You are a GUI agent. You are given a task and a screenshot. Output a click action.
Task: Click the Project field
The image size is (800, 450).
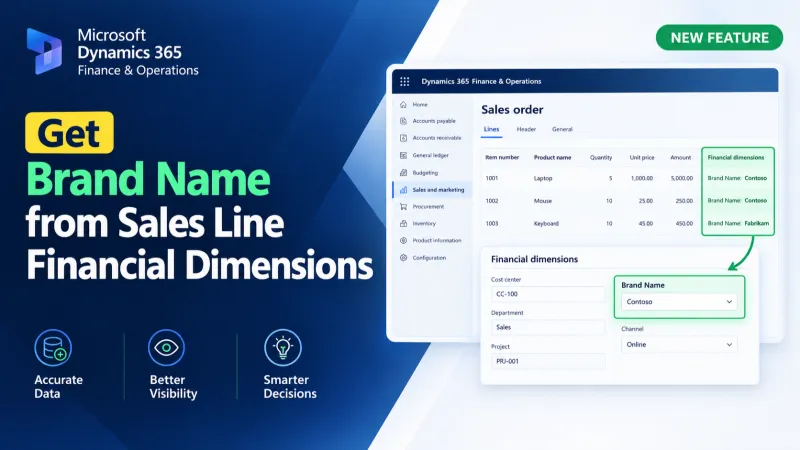(x=548, y=361)
